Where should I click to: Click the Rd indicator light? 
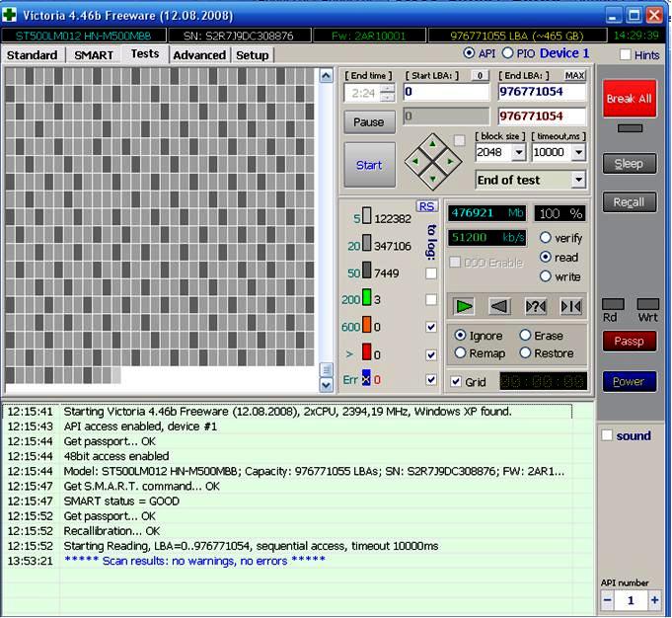[x=613, y=304]
